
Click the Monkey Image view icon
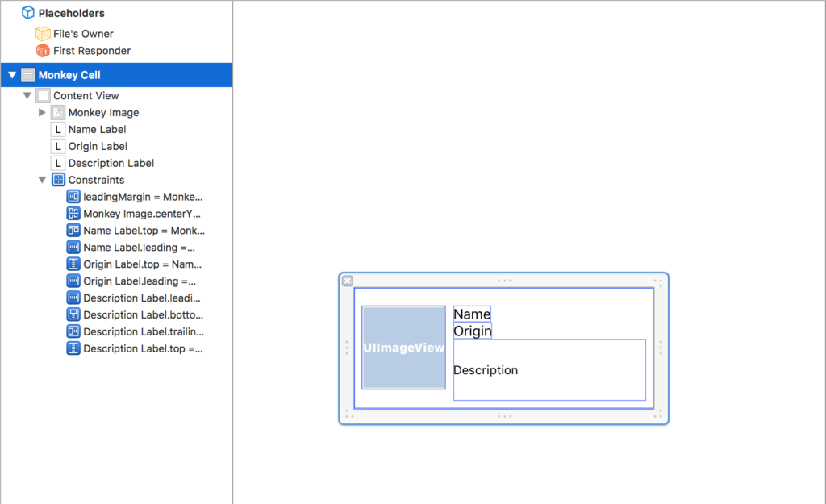pyautogui.click(x=58, y=113)
